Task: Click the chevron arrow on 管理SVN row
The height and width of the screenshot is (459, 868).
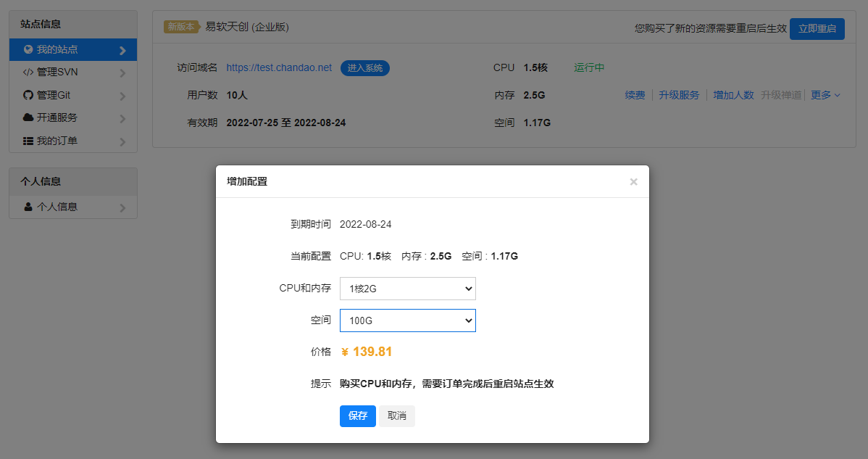Action: (122, 73)
